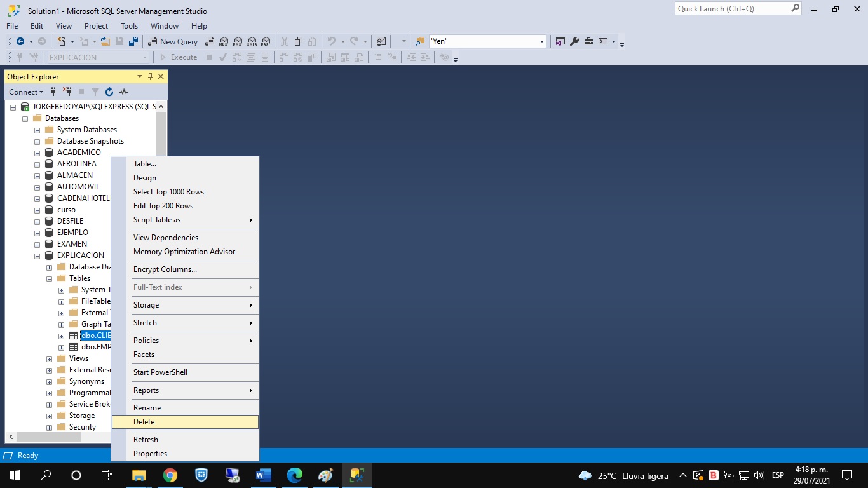Image resolution: width=868 pixels, height=488 pixels.
Task: Click the wrench Properties icon
Action: pos(574,41)
